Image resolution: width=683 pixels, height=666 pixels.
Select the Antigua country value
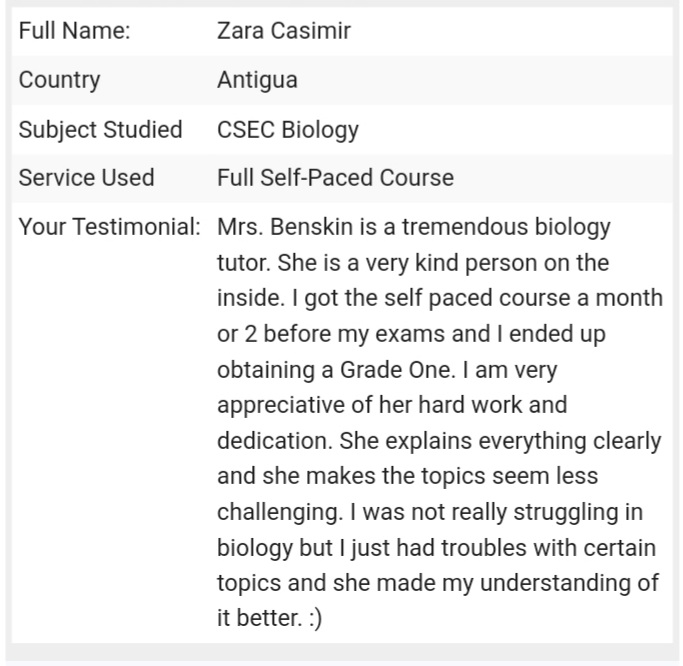tap(257, 80)
